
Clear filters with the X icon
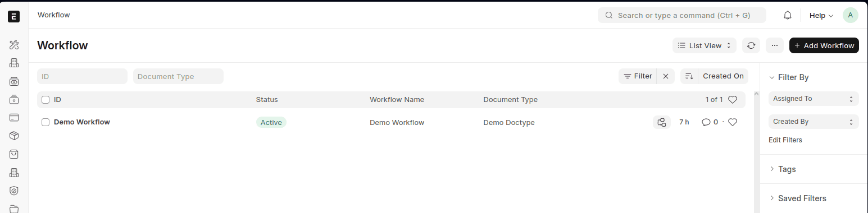pyautogui.click(x=666, y=76)
